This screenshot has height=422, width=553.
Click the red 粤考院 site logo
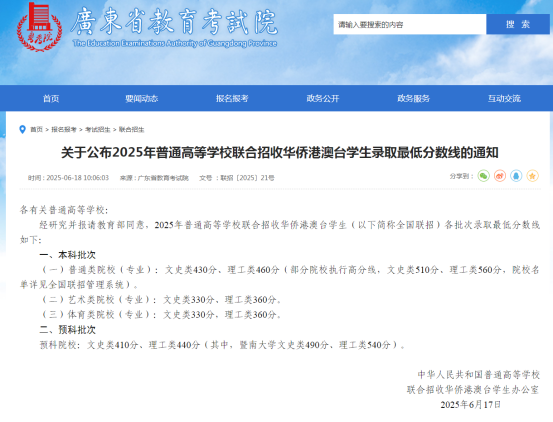pos(39,27)
